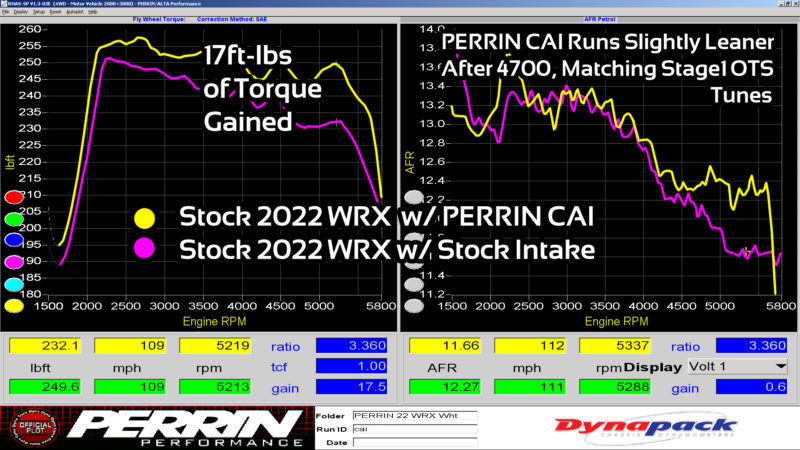
Task: Click the AFR gain 0.6 field
Action: click(x=752, y=387)
